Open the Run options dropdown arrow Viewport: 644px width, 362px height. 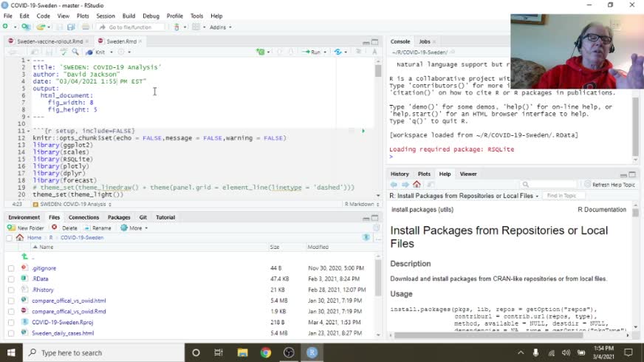coord(325,52)
